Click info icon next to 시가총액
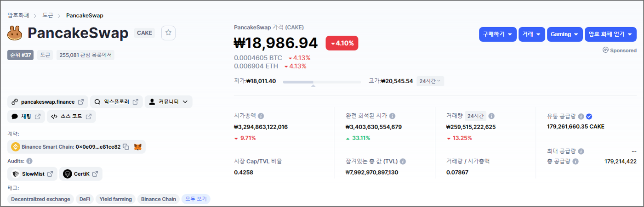Screen dimensions: 644x207 coord(261,116)
